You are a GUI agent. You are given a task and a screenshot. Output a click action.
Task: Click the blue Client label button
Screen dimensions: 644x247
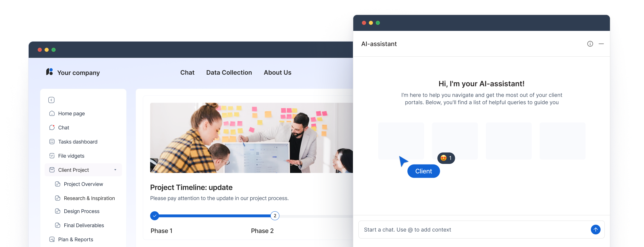coord(424,171)
